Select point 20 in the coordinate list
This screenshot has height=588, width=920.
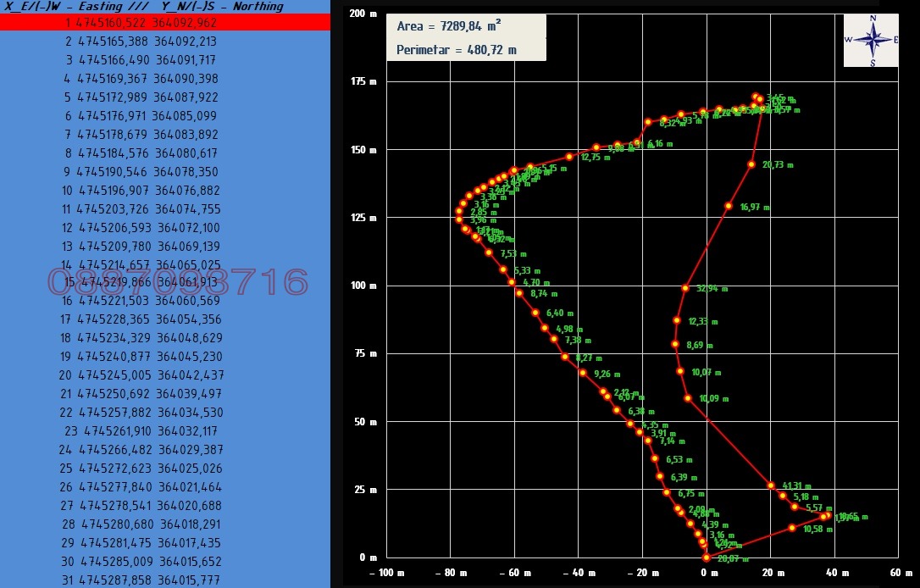165,374
